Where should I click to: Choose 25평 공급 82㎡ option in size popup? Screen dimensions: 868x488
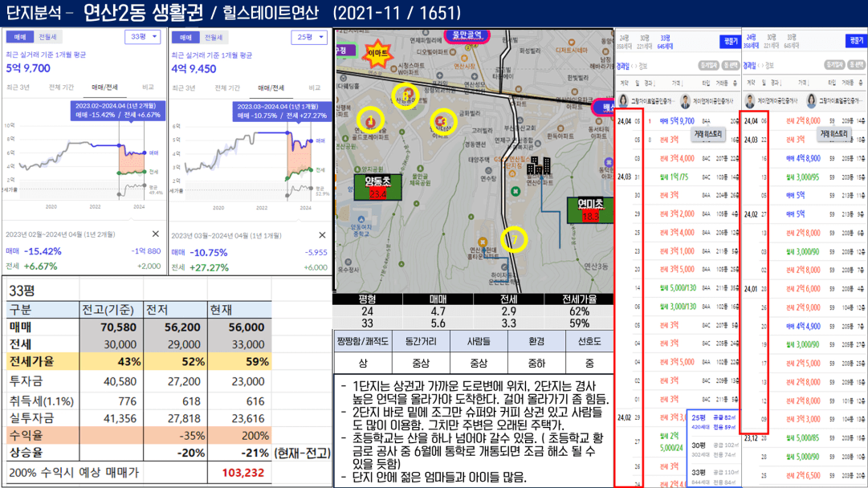click(x=714, y=422)
